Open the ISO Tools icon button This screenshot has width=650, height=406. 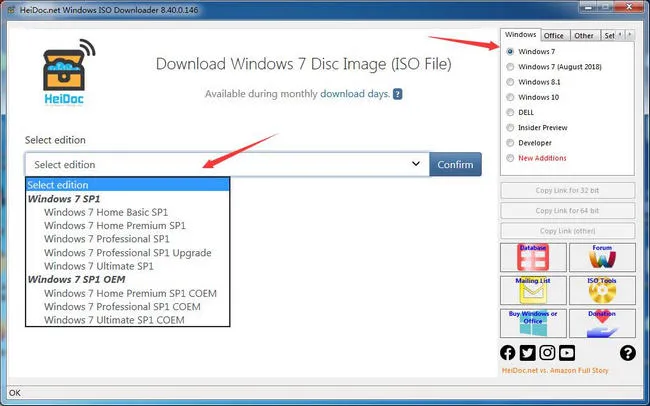602,290
